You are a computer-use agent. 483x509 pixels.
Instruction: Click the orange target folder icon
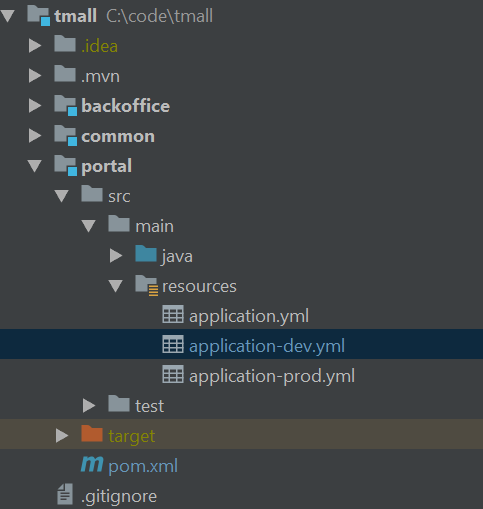[x=92, y=434]
